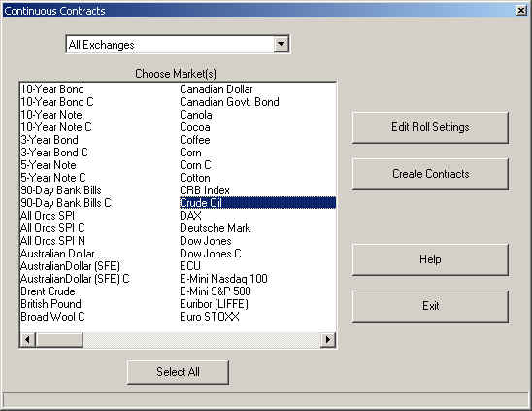Choose Australian Dollar in the list

coord(57,254)
